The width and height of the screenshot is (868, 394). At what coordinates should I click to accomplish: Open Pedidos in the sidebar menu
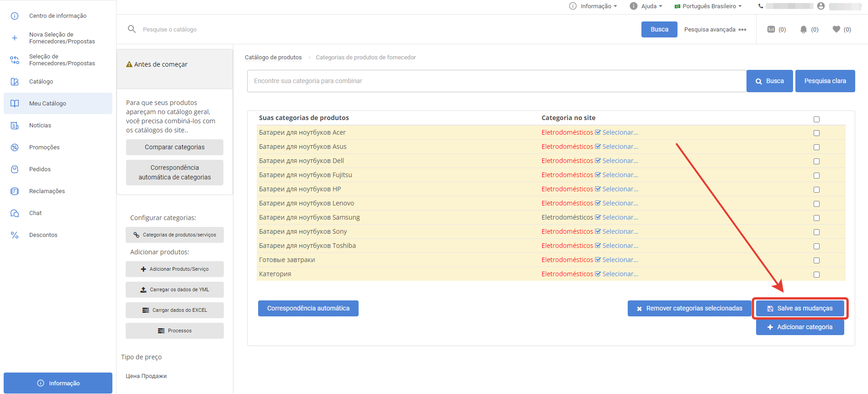40,169
